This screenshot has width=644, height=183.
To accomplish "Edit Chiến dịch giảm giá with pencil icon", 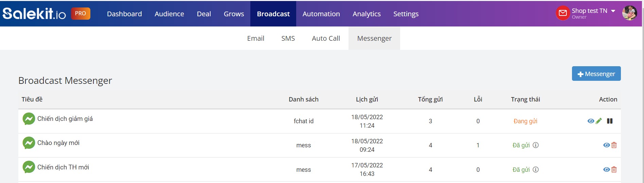I will [599, 121].
